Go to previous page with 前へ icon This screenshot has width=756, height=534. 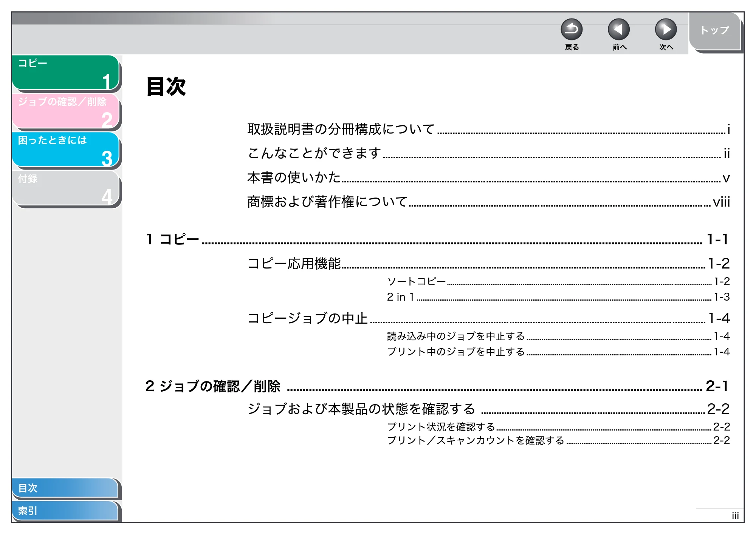pos(619,29)
